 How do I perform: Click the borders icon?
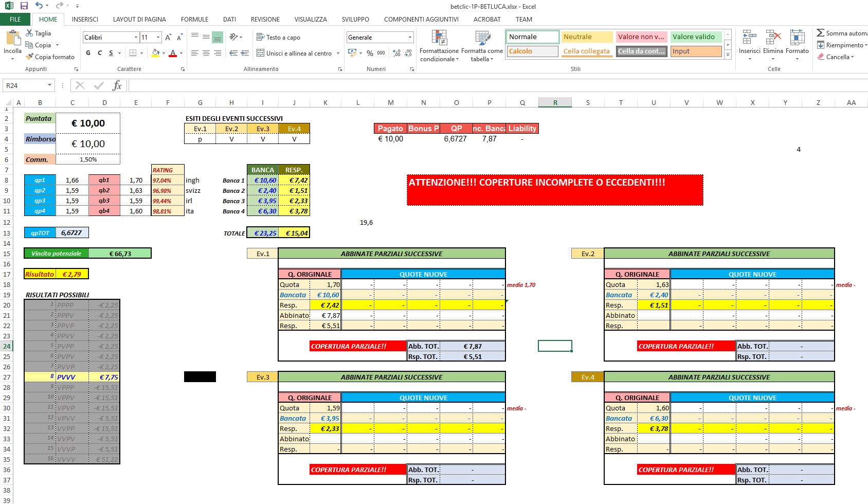(x=133, y=52)
